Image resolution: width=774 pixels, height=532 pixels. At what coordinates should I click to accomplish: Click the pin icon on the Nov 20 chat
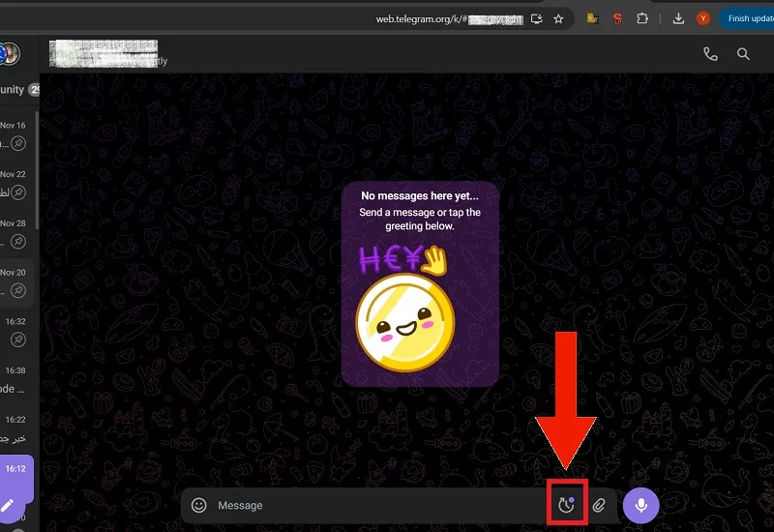[x=18, y=291]
